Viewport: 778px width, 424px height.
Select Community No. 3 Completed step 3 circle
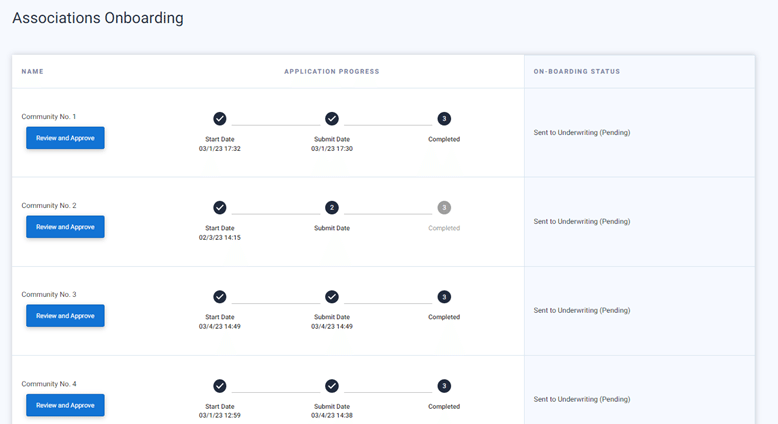444,297
